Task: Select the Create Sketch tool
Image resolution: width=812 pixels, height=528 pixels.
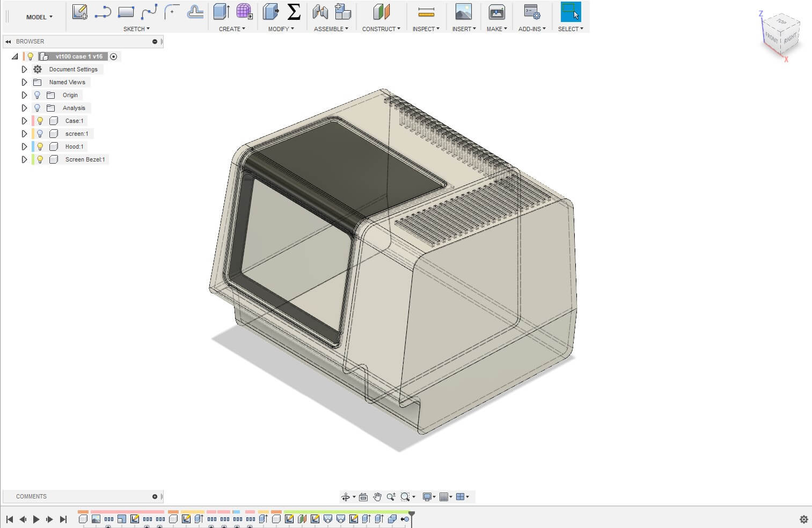Action: pyautogui.click(x=80, y=12)
